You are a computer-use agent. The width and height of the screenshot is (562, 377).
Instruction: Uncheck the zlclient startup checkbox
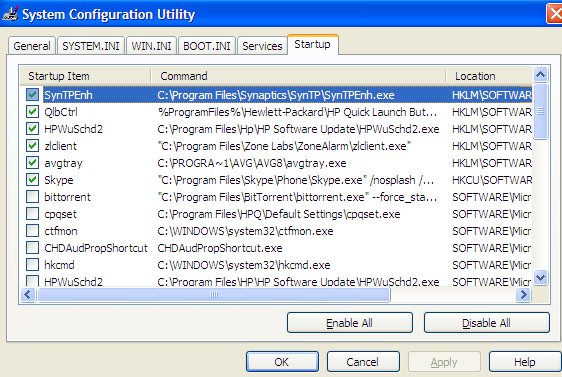[32, 146]
